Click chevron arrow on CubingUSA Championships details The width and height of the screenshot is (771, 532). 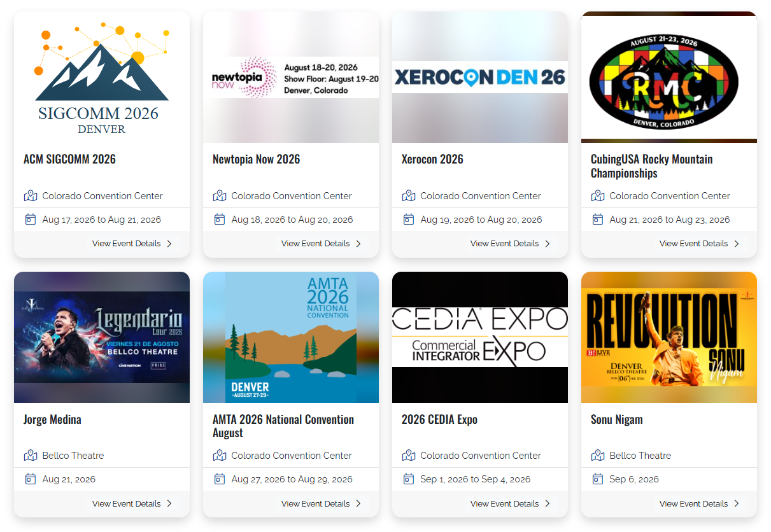click(x=737, y=244)
